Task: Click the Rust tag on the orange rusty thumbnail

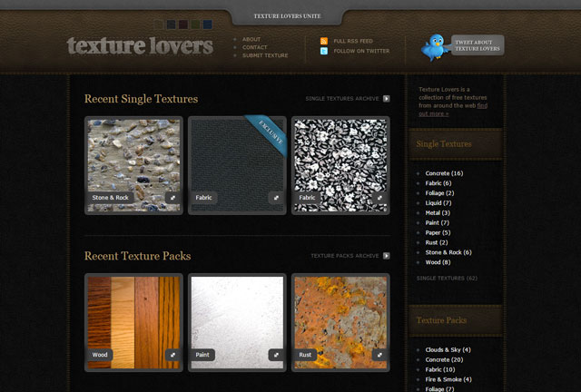Action: click(x=305, y=355)
